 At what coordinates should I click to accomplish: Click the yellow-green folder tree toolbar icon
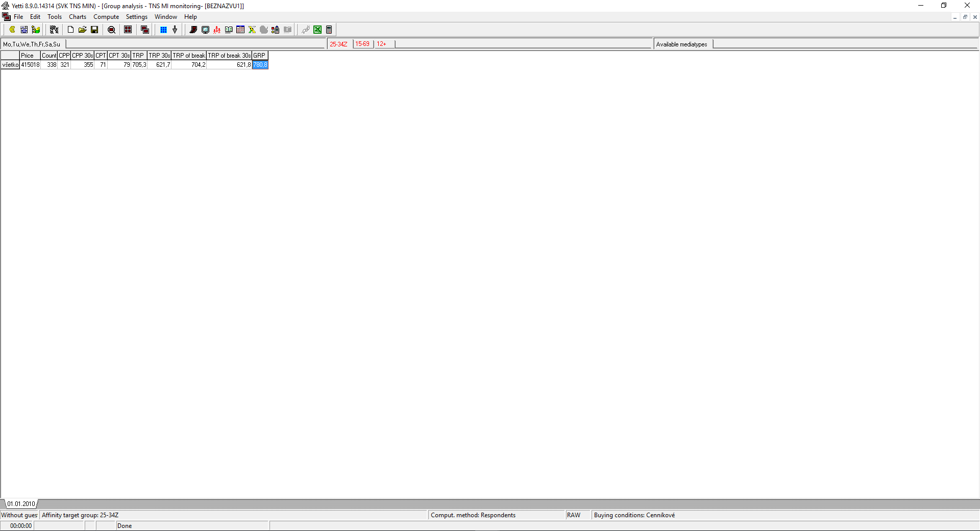coord(36,30)
